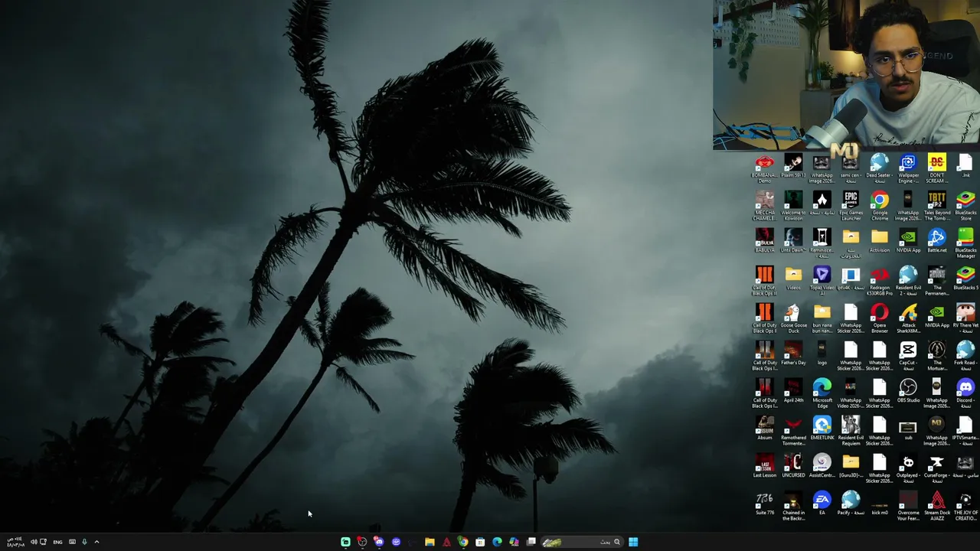Select the Redragon K530RGB Pro icon

pos(879,281)
